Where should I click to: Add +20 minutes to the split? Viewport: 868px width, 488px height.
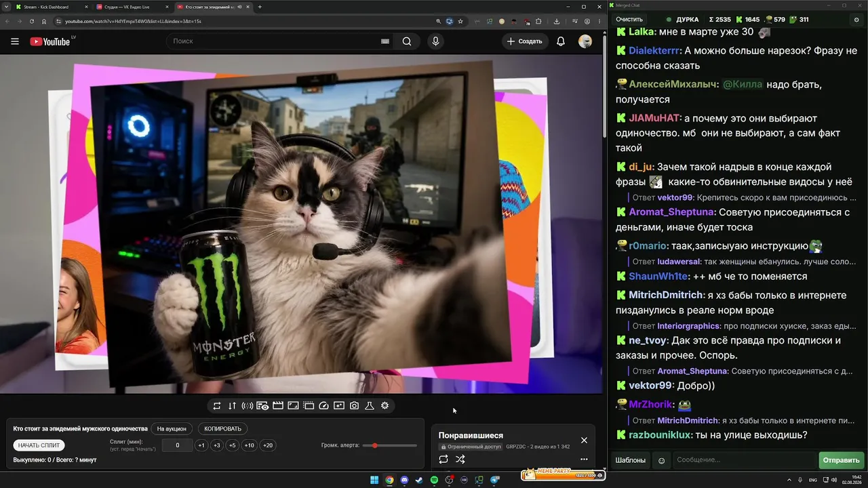coord(268,445)
